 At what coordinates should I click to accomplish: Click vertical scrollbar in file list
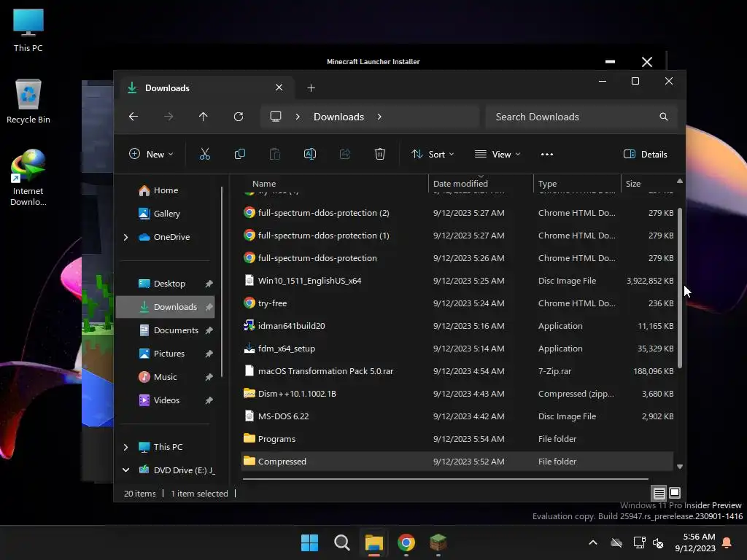[680, 287]
